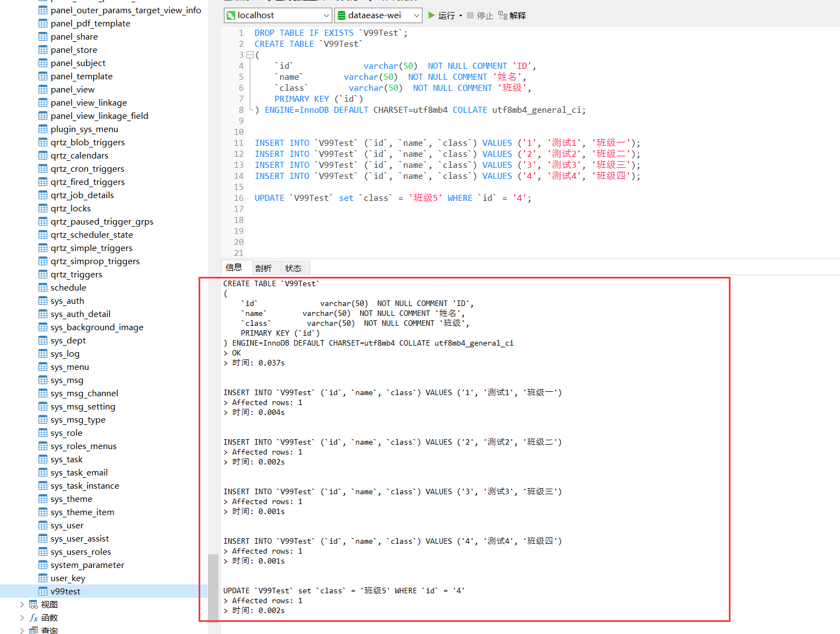Screen dimensions: 840x634
Task: Open the dataease-wei database dropdown
Action: tap(416, 15)
